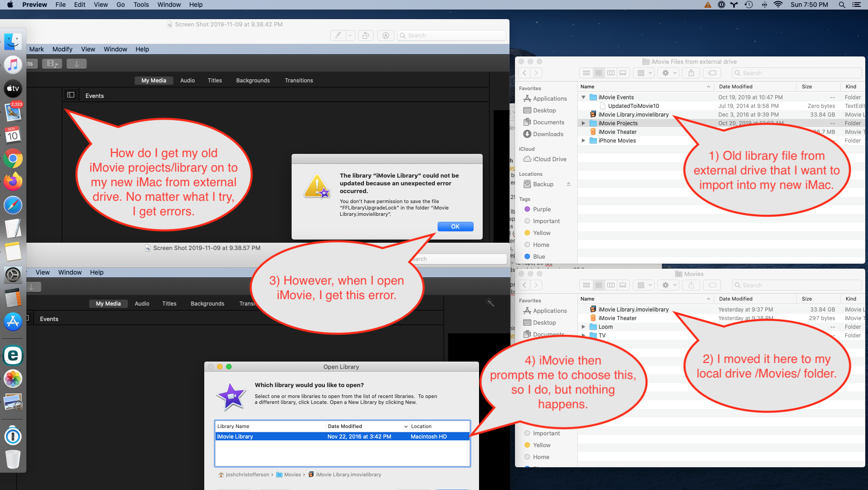Open the Preview highlight color dropdown arrow
The height and width of the screenshot is (490, 868).
pyautogui.click(x=350, y=36)
